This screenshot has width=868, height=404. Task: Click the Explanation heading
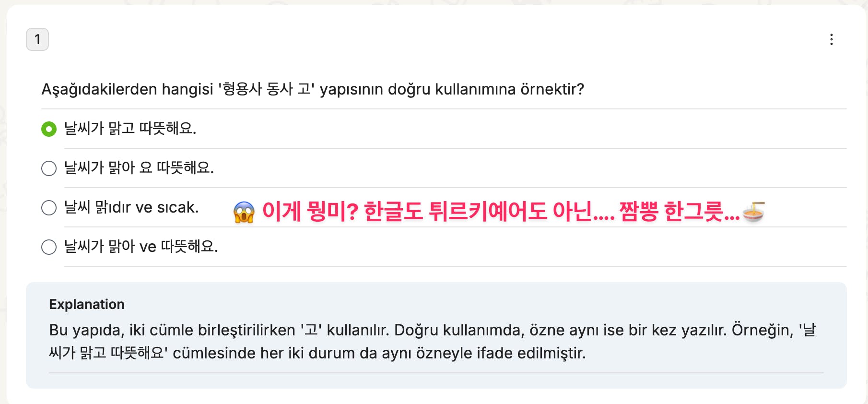coord(87,304)
